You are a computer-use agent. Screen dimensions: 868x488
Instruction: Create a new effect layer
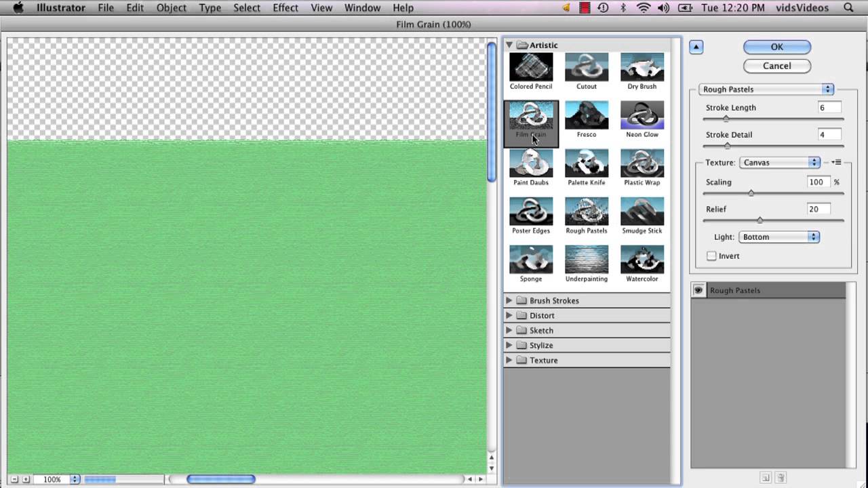(766, 478)
